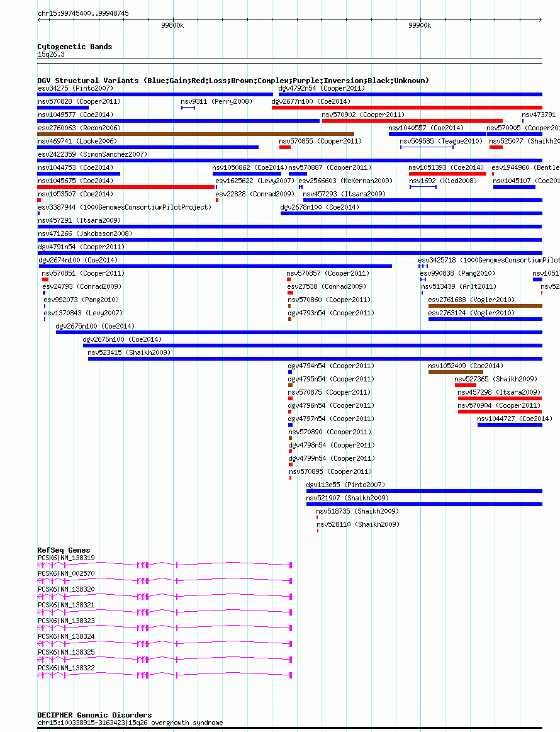560x732 pixels.
Task: Click the nsv1050862 (Coe2014) label
Action: click(250, 167)
